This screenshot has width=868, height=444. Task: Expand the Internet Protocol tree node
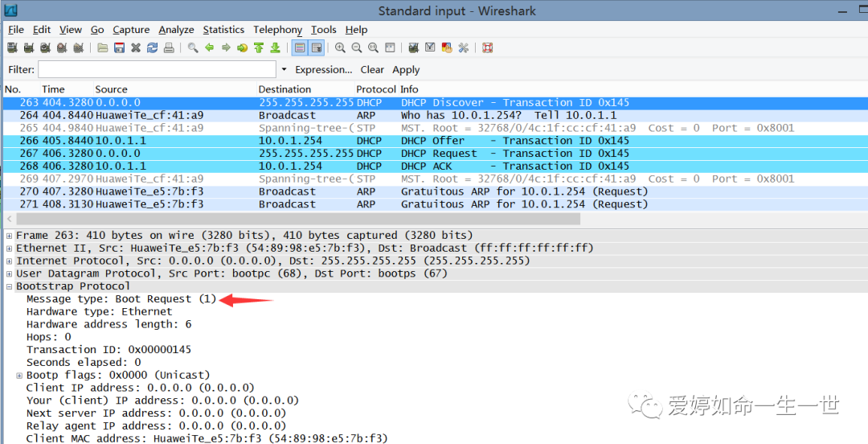click(9, 261)
